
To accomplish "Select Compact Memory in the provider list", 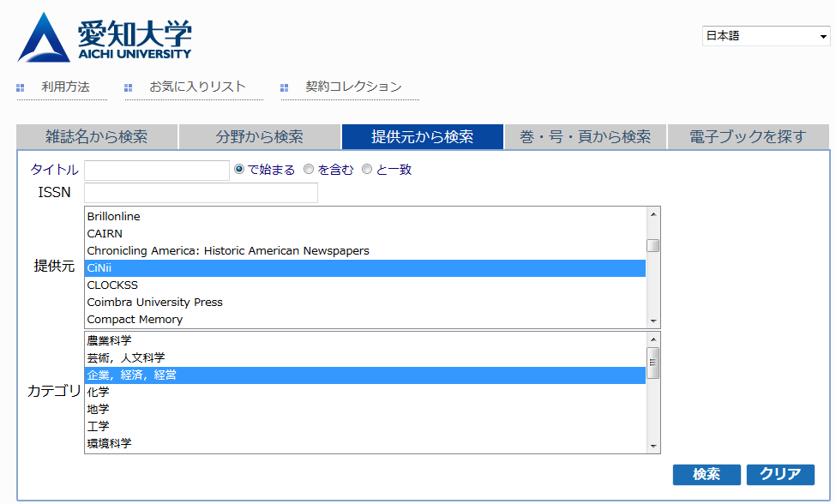I will tap(365, 319).
